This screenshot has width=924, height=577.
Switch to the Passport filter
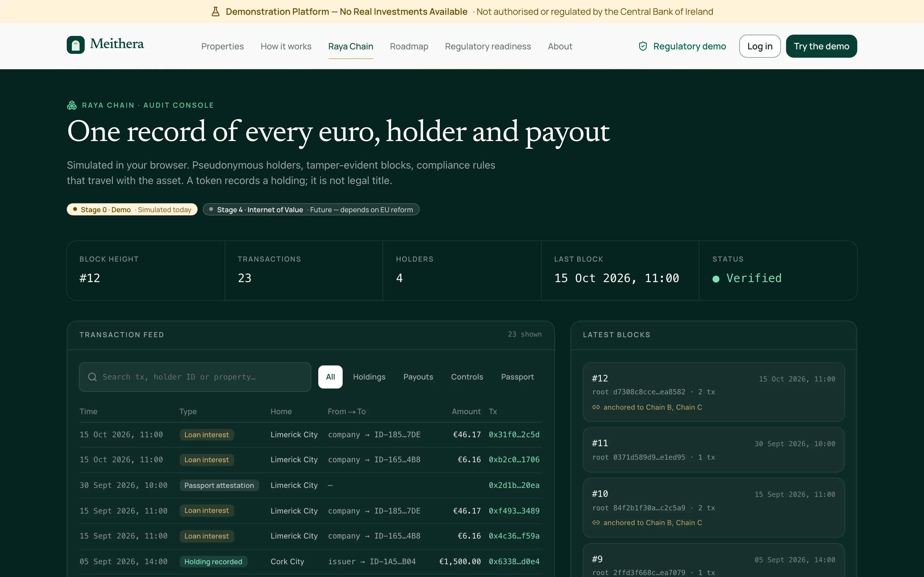point(518,377)
